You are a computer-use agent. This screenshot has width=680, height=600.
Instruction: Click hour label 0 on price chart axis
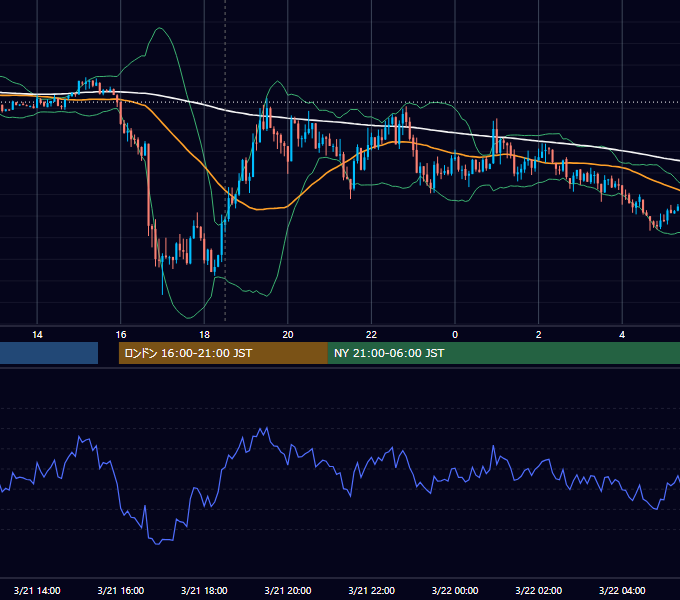pyautogui.click(x=455, y=335)
